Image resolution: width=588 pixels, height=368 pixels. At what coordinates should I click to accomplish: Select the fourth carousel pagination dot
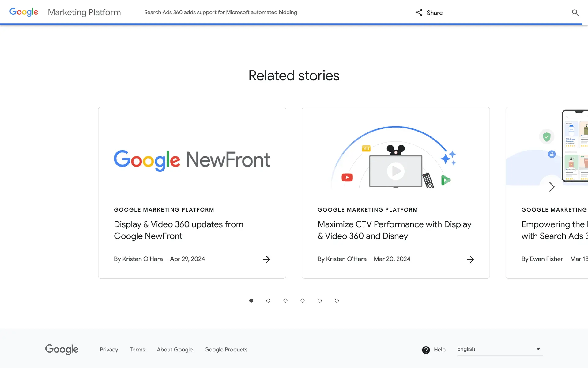(303, 301)
